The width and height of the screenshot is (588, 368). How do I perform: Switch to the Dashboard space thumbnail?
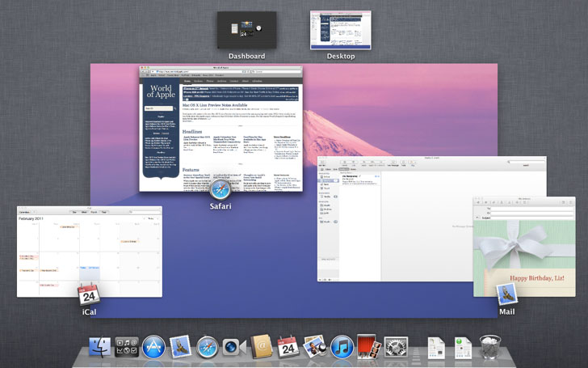pyautogui.click(x=247, y=30)
